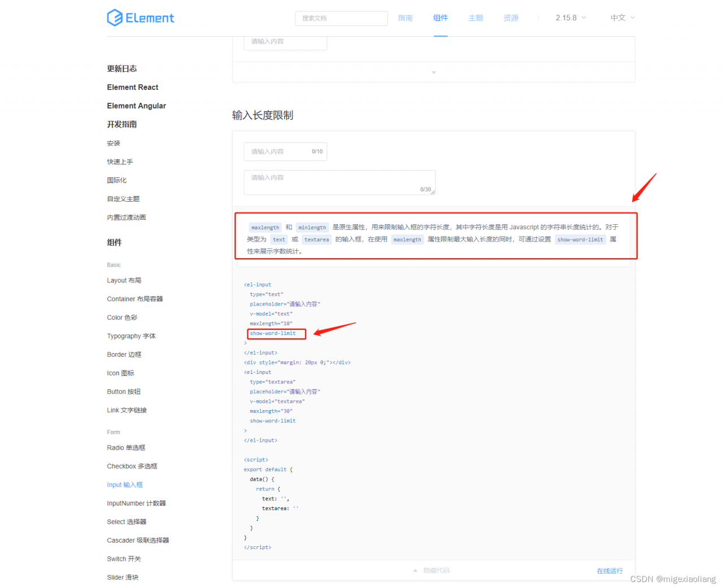The image size is (723, 588).
Task: Open the 自定义主题 sidebar item
Action: (x=123, y=199)
